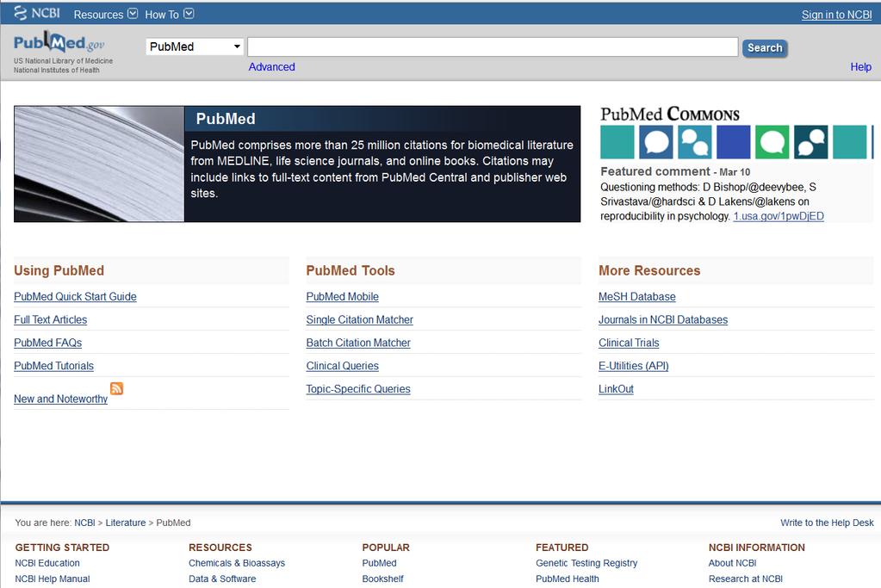Open Clinical Trials
The width and height of the screenshot is (881, 588).
coord(629,343)
